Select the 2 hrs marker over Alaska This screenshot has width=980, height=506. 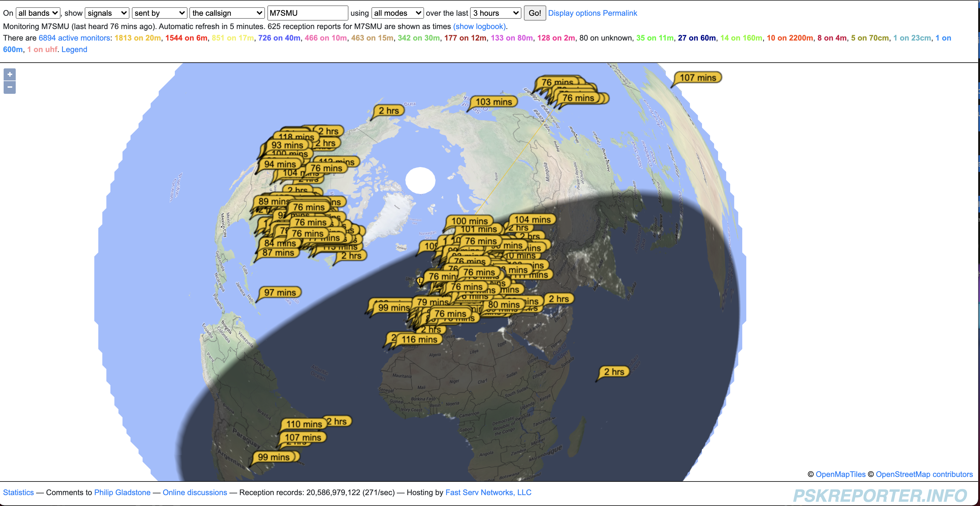388,110
